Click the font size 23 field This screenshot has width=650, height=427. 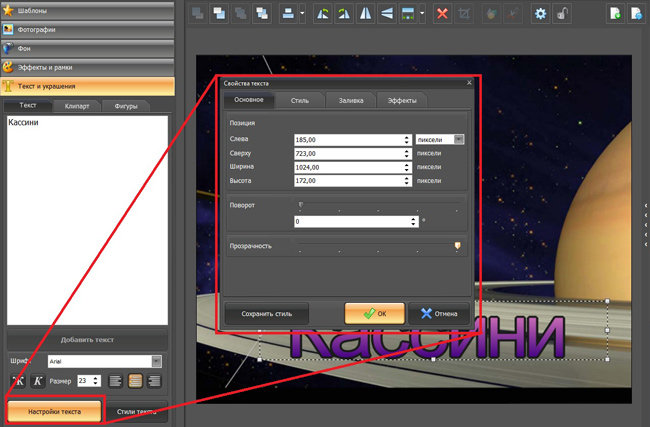point(85,381)
